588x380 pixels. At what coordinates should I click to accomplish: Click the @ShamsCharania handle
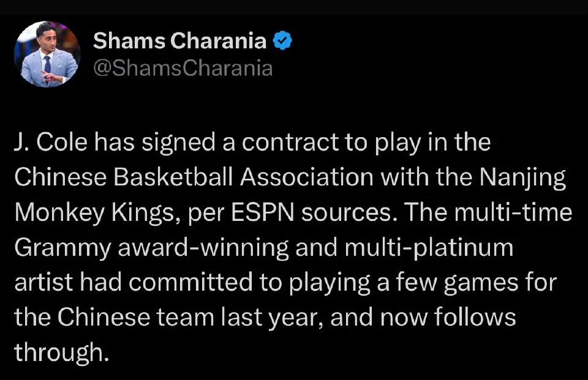183,67
